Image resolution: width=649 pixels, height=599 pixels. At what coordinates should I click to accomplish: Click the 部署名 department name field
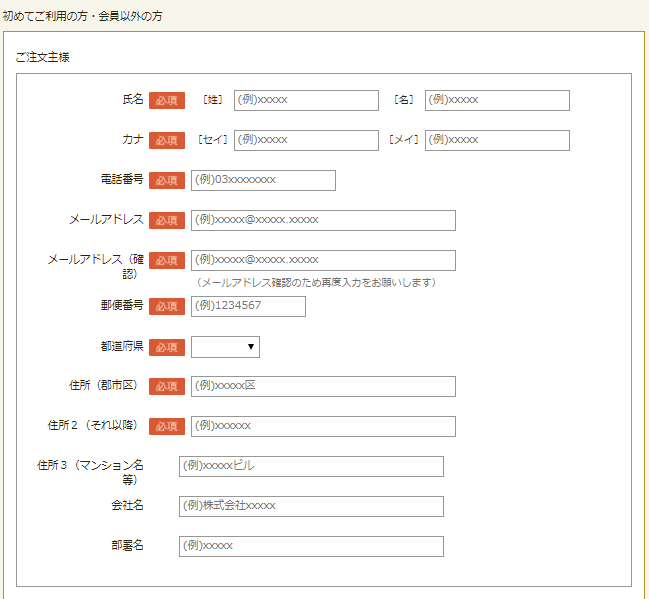click(311, 546)
